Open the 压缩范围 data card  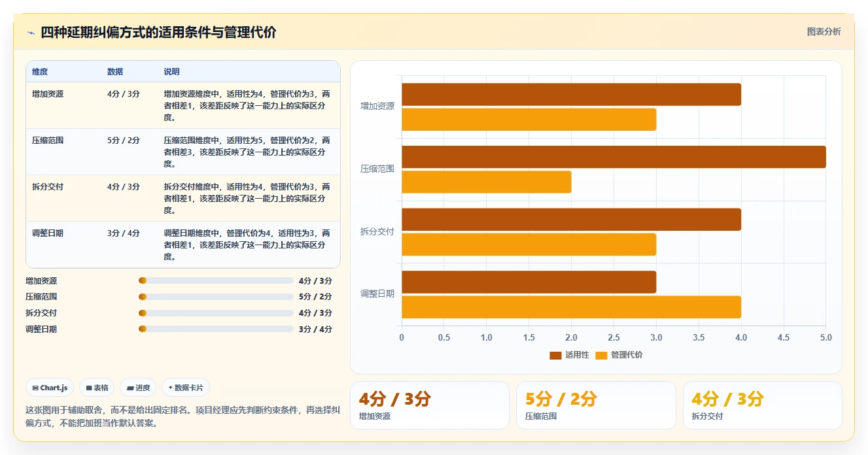[596, 405]
